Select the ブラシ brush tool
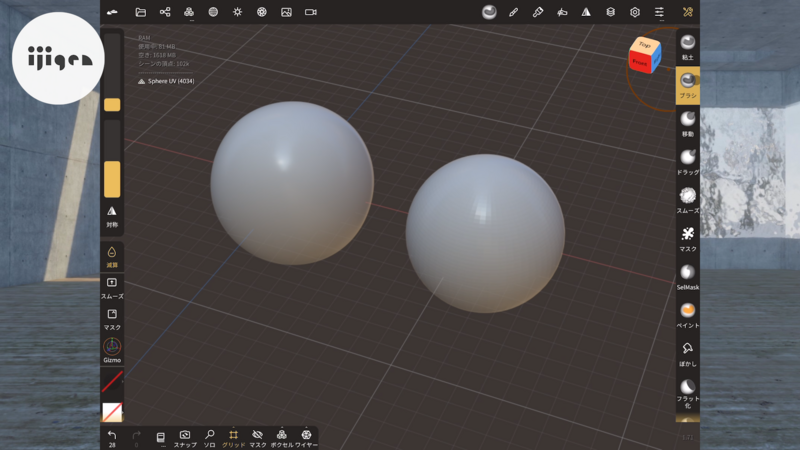This screenshot has height=450, width=800. click(688, 85)
